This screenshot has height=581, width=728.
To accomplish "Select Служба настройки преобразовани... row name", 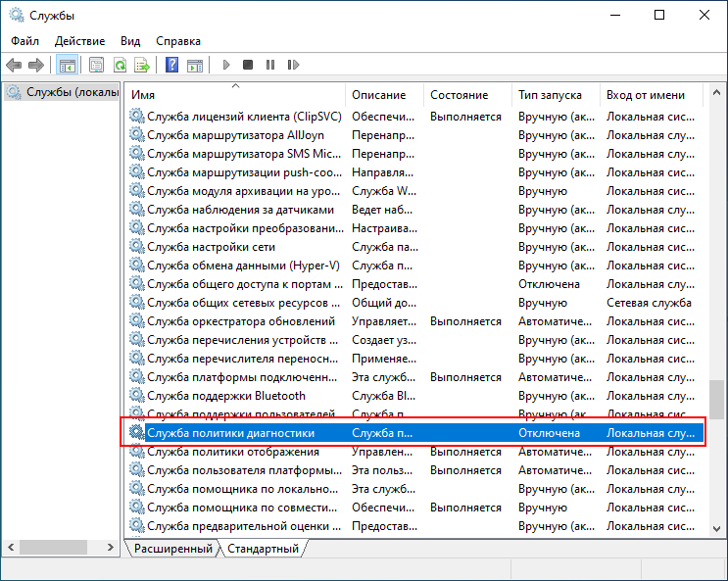I will [x=245, y=228].
